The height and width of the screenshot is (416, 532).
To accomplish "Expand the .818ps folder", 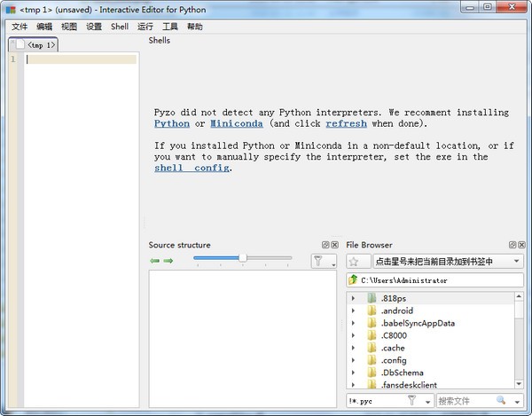I will (x=353, y=298).
